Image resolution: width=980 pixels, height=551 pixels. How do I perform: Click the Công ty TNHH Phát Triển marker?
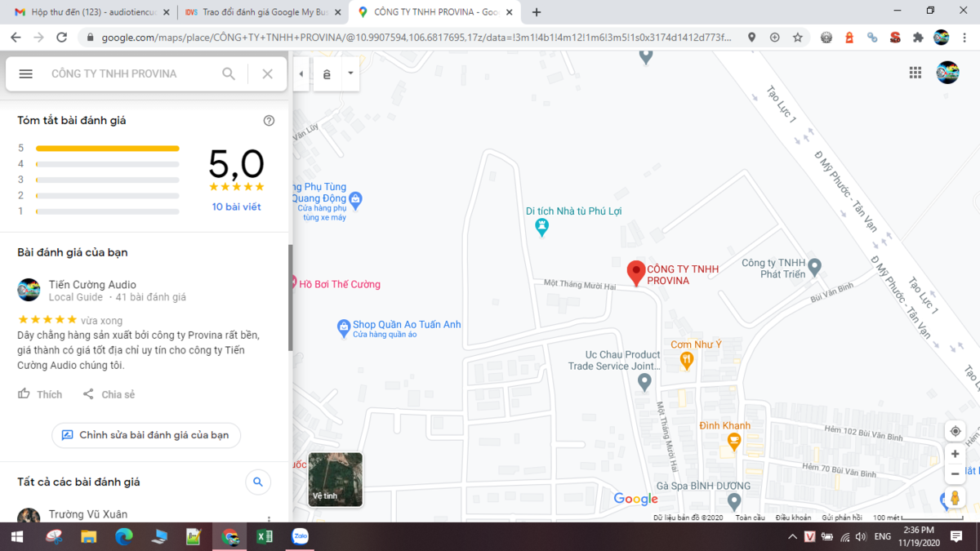[x=813, y=265]
